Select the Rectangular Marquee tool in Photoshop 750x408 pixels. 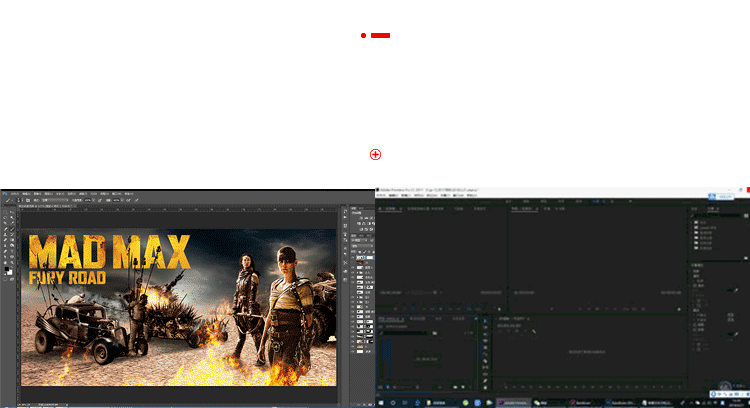(x=5, y=212)
